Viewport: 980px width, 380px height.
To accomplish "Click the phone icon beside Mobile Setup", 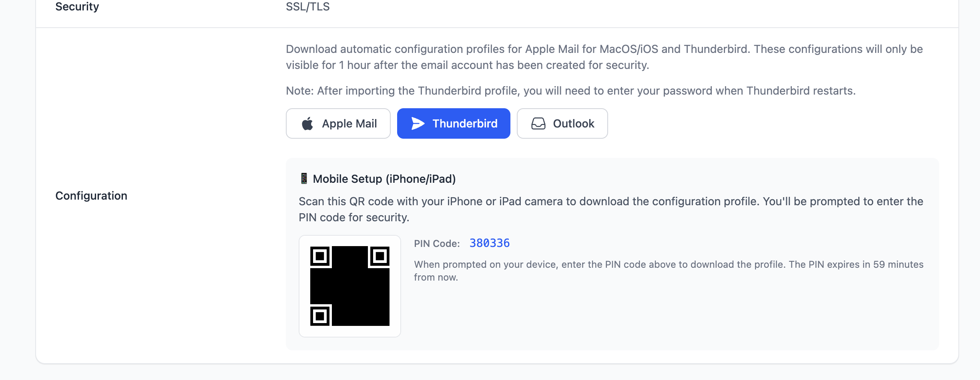I will click(x=304, y=179).
